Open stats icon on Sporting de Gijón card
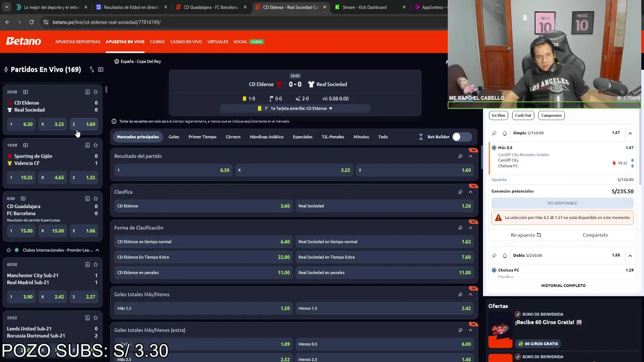The width and height of the screenshot is (644, 362). [88, 145]
